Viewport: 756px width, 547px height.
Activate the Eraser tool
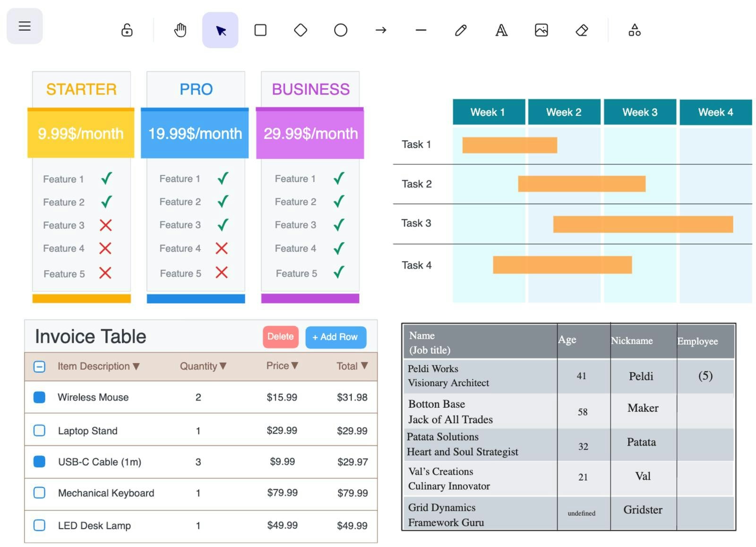tap(582, 30)
